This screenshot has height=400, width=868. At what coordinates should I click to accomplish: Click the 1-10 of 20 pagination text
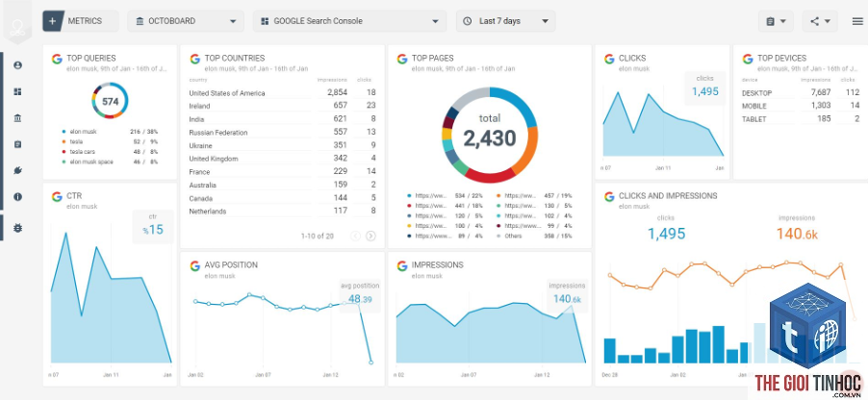coord(318,237)
